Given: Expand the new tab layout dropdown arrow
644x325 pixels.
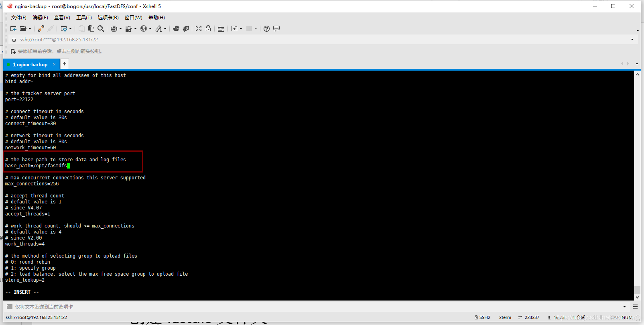Looking at the screenshot, I should click(241, 29).
